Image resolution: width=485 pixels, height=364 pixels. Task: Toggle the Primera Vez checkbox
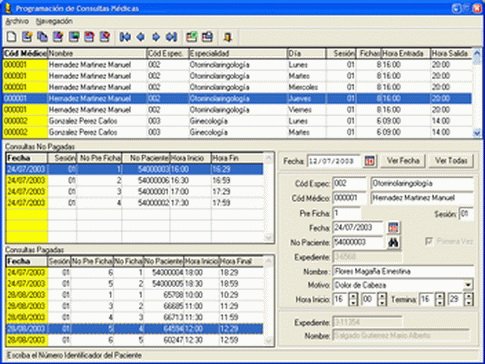tap(429, 241)
